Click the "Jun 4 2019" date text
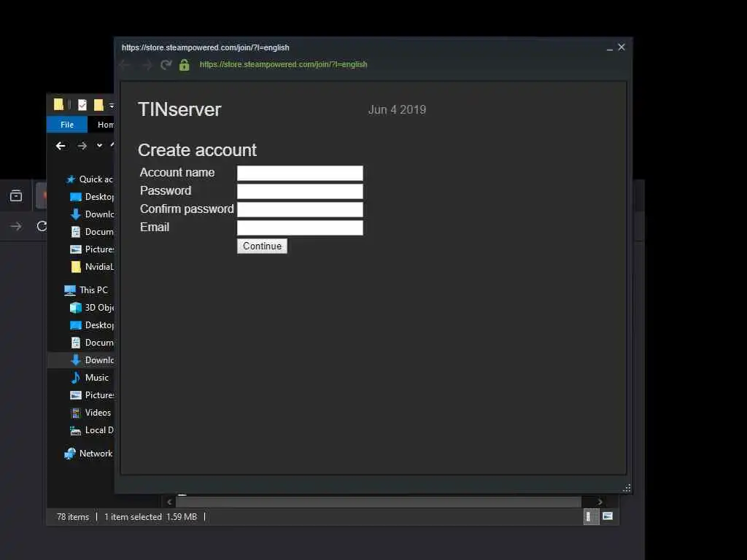747x560 pixels. click(397, 109)
